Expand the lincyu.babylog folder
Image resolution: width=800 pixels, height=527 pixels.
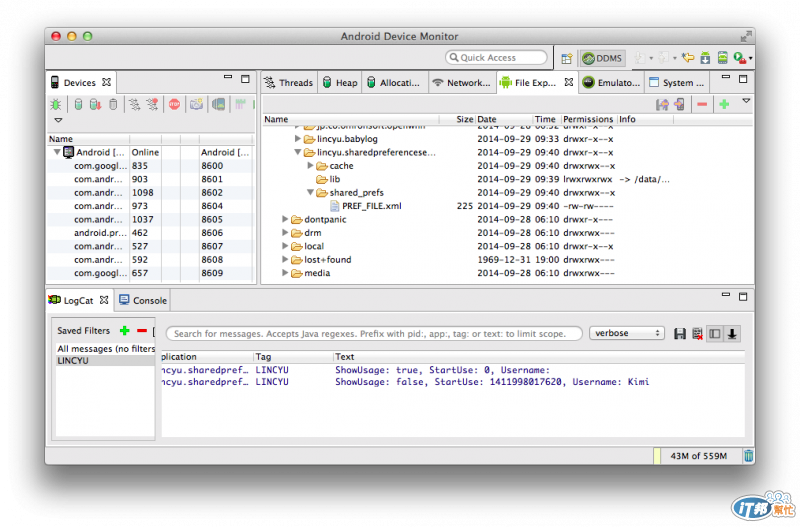pos(298,139)
